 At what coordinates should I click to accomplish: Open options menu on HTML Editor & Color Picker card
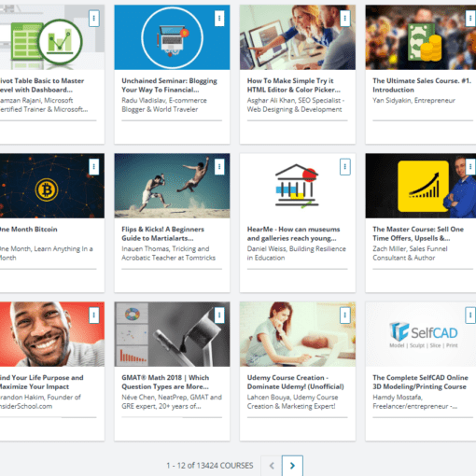pyautogui.click(x=344, y=19)
